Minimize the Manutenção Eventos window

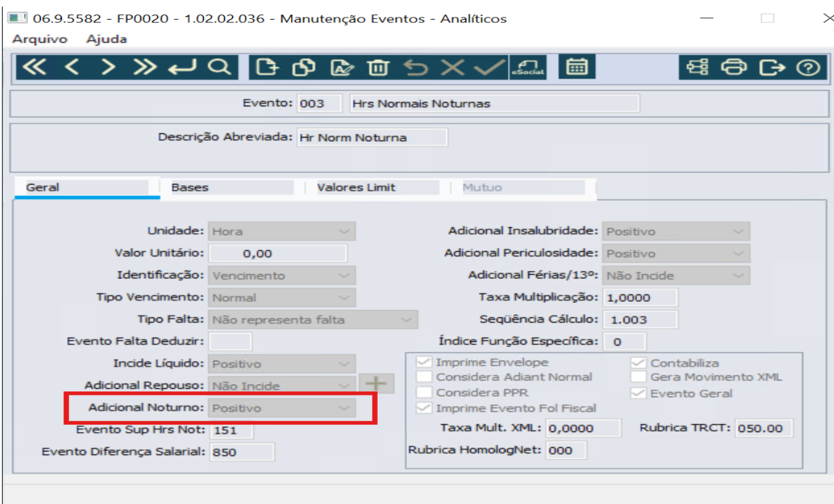707,18
